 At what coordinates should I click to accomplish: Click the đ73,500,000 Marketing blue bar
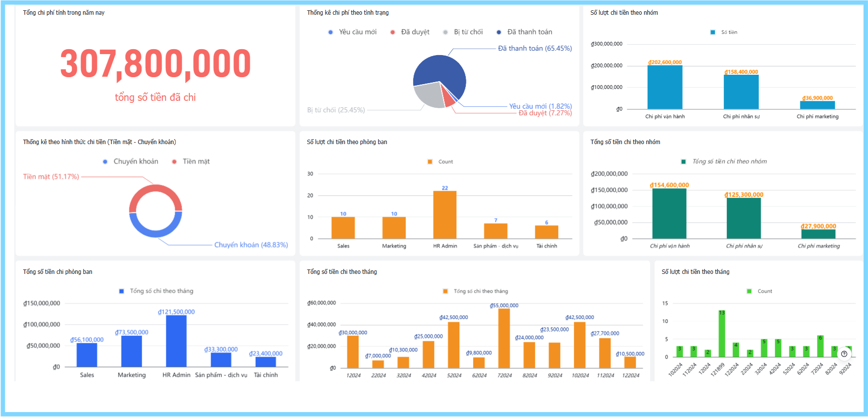(131, 351)
